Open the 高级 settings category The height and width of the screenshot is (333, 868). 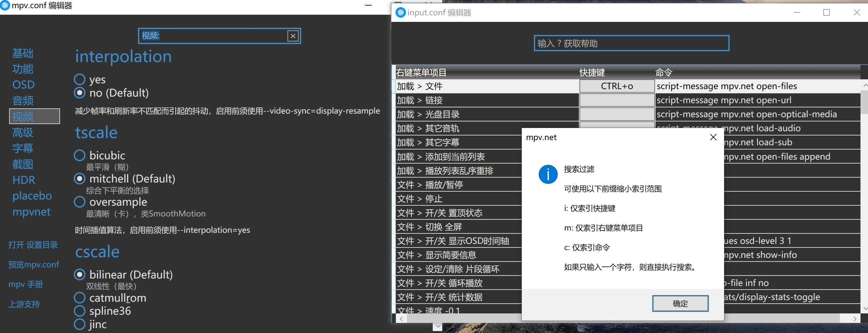click(x=23, y=133)
